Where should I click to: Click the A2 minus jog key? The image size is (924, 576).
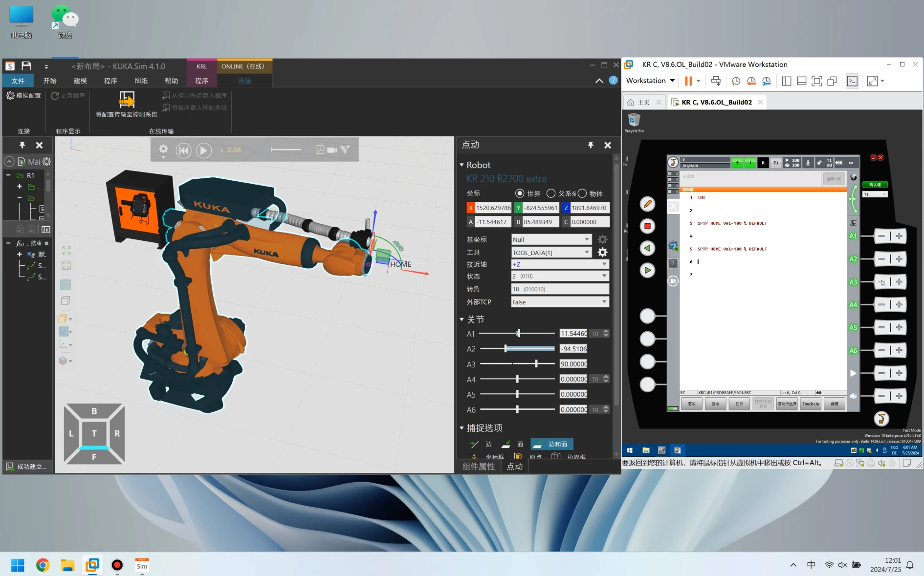point(881,259)
